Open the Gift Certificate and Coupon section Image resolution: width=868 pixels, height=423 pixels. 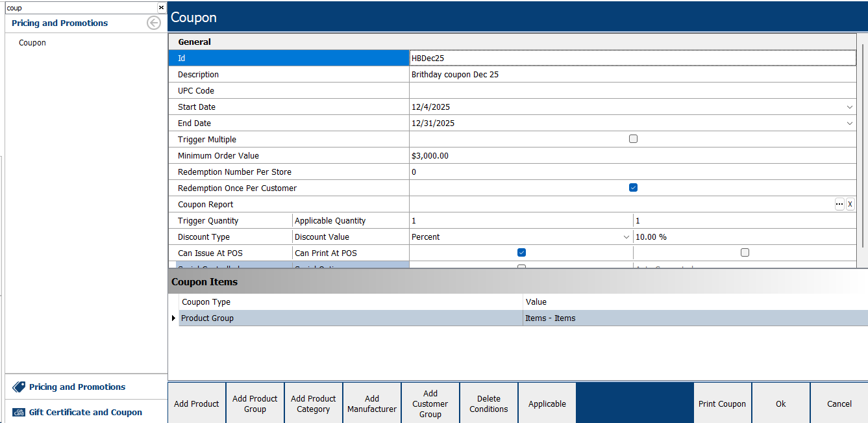point(85,413)
